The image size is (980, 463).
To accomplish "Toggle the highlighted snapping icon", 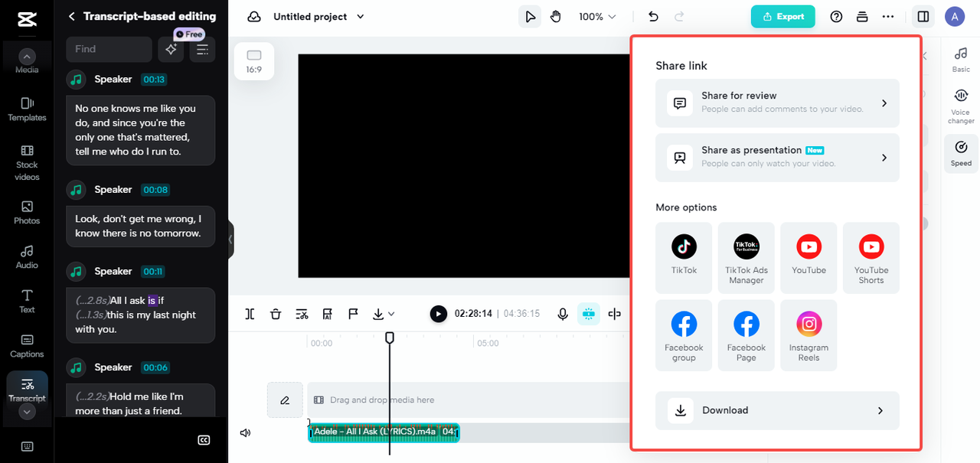I will 588,314.
